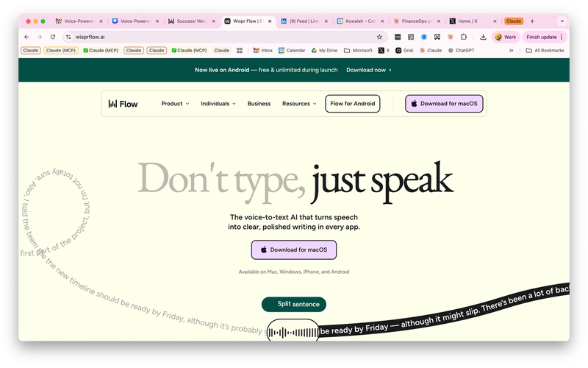This screenshot has width=588, height=368.
Task: Open the Microsoft bookmarks folder
Action: [x=358, y=50]
